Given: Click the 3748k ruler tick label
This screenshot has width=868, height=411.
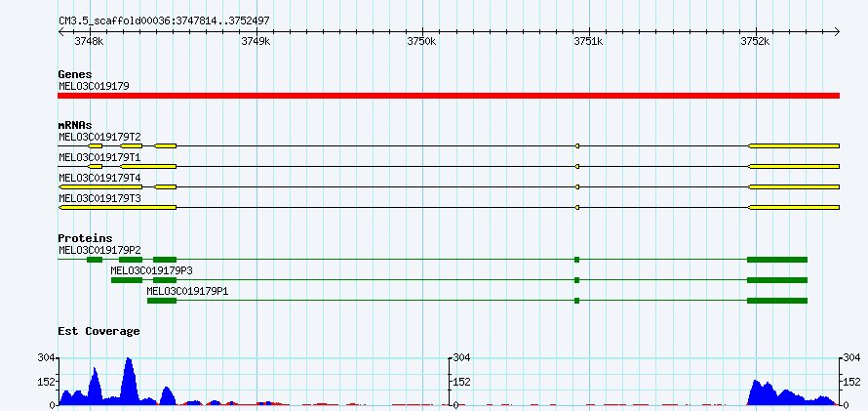Looking at the screenshot, I should (x=89, y=42).
